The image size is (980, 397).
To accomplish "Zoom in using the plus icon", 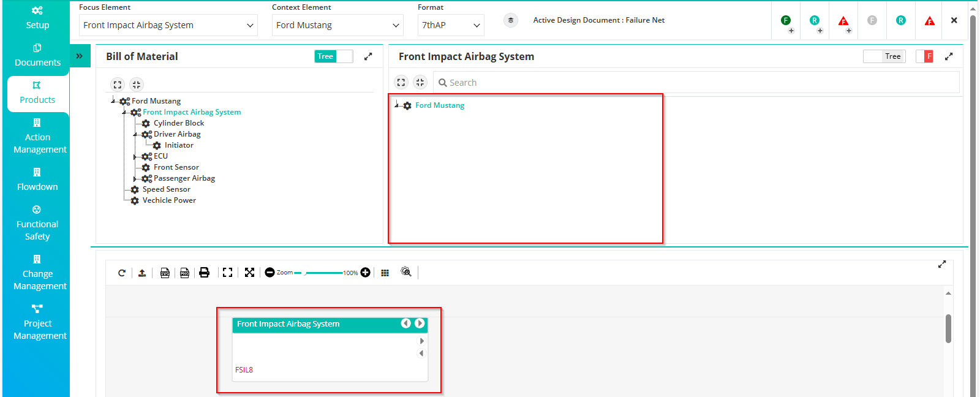I will click(366, 273).
